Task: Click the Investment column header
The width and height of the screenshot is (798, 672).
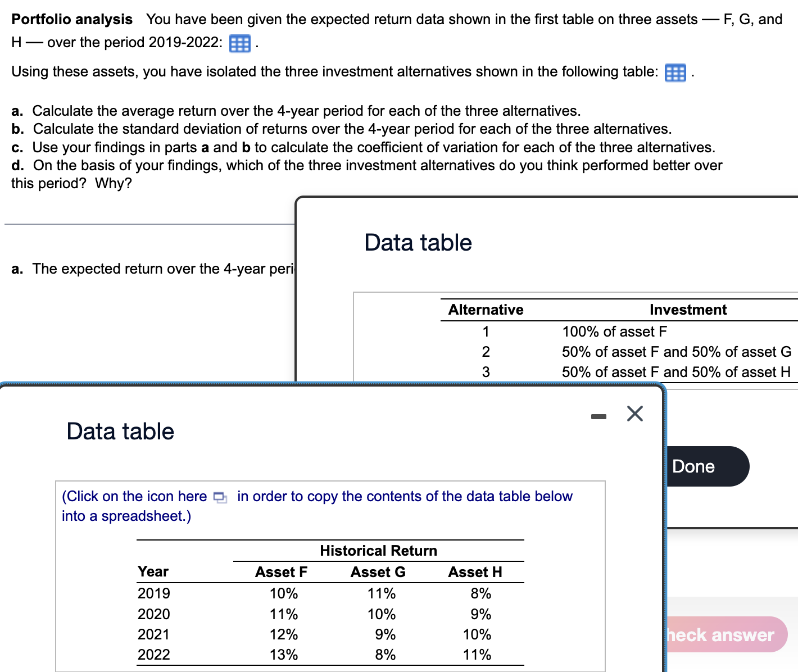Action: [x=688, y=310]
